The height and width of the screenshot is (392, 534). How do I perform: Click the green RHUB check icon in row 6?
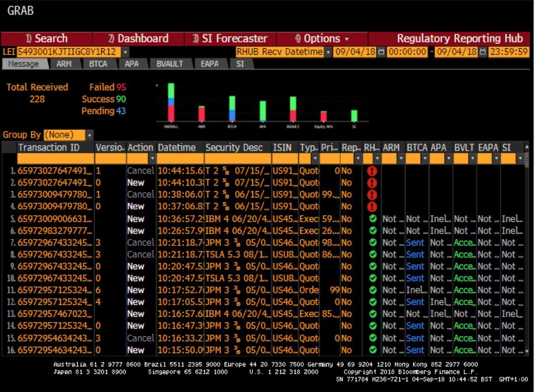point(372,231)
